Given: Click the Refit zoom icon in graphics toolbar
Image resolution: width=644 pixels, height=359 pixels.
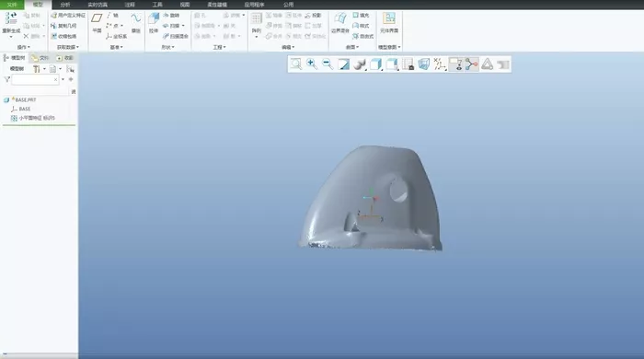Looking at the screenshot, I should pyautogui.click(x=295, y=64).
